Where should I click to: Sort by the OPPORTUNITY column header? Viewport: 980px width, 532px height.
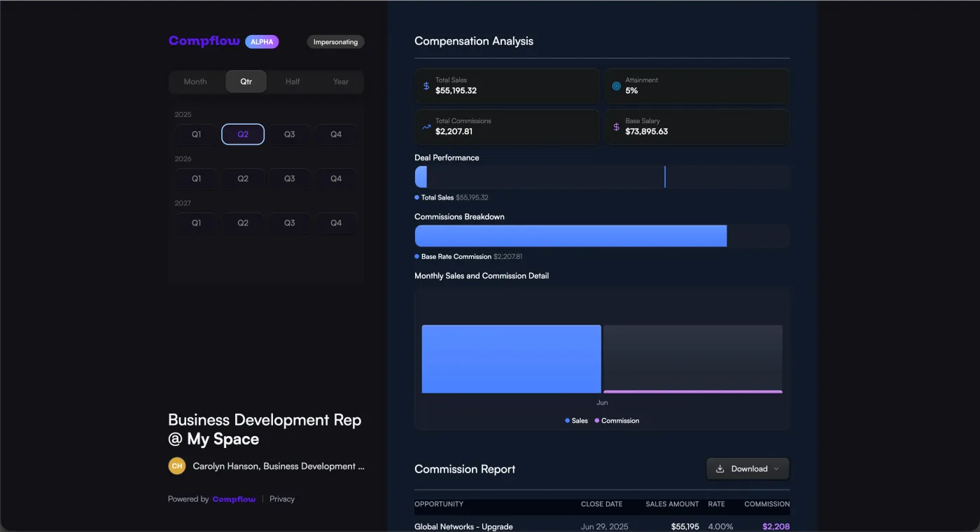pos(439,504)
